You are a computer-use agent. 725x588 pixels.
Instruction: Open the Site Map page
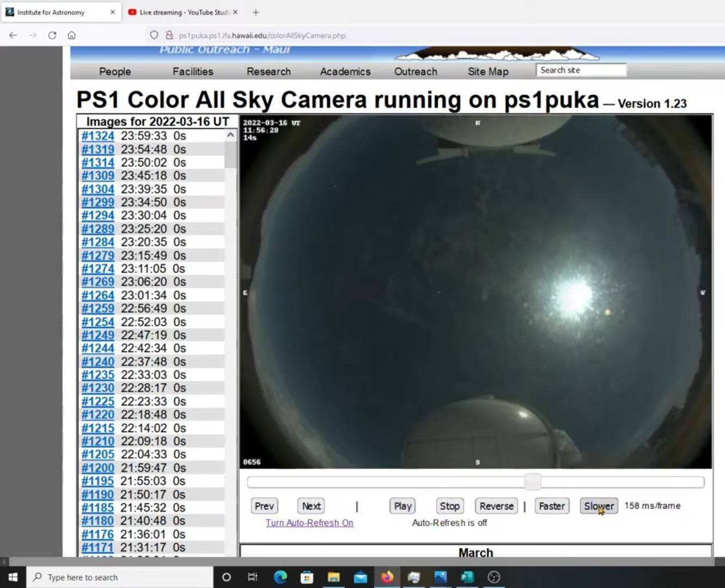[488, 71]
